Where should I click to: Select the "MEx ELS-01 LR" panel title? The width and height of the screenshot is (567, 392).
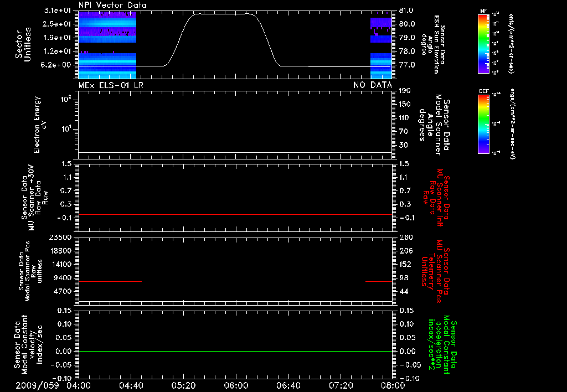tap(110, 85)
